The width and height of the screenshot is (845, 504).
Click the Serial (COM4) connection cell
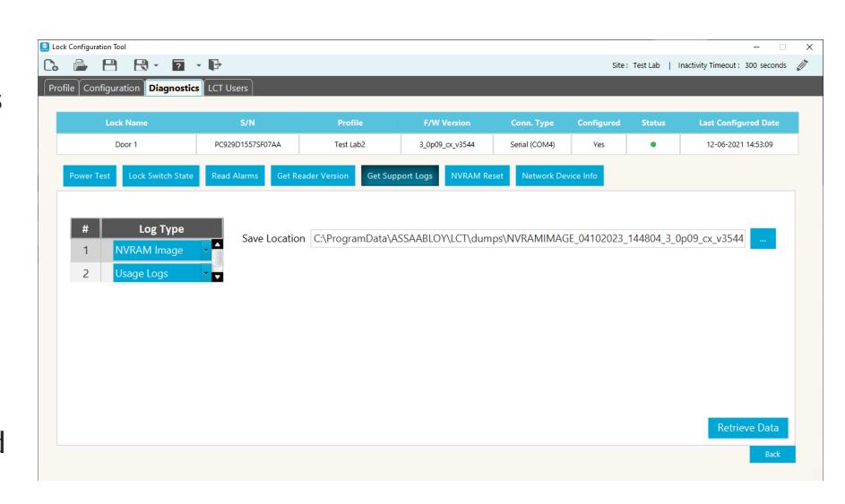click(x=532, y=144)
